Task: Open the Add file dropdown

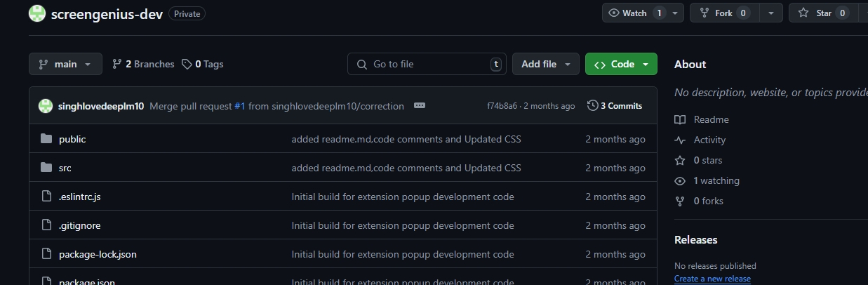Action: tap(546, 64)
